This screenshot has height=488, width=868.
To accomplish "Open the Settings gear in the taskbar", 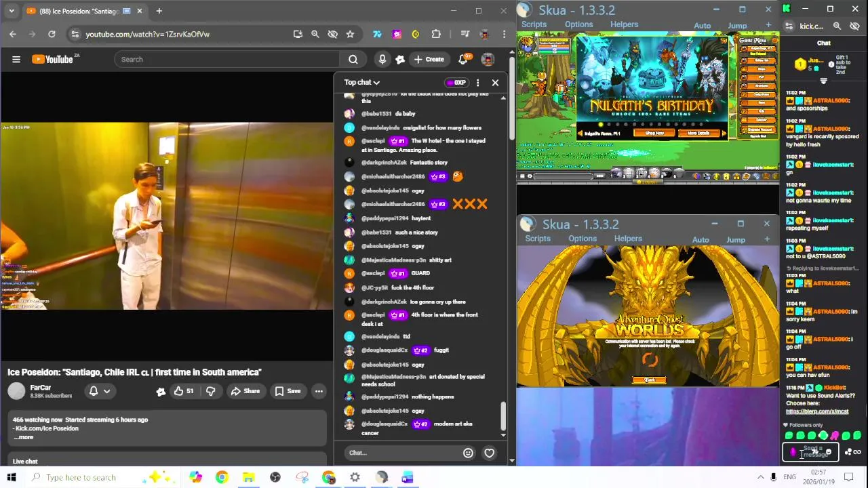I will 355,477.
